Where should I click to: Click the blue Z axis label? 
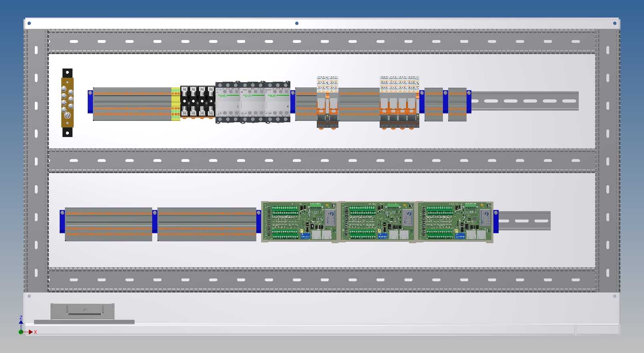(21, 318)
